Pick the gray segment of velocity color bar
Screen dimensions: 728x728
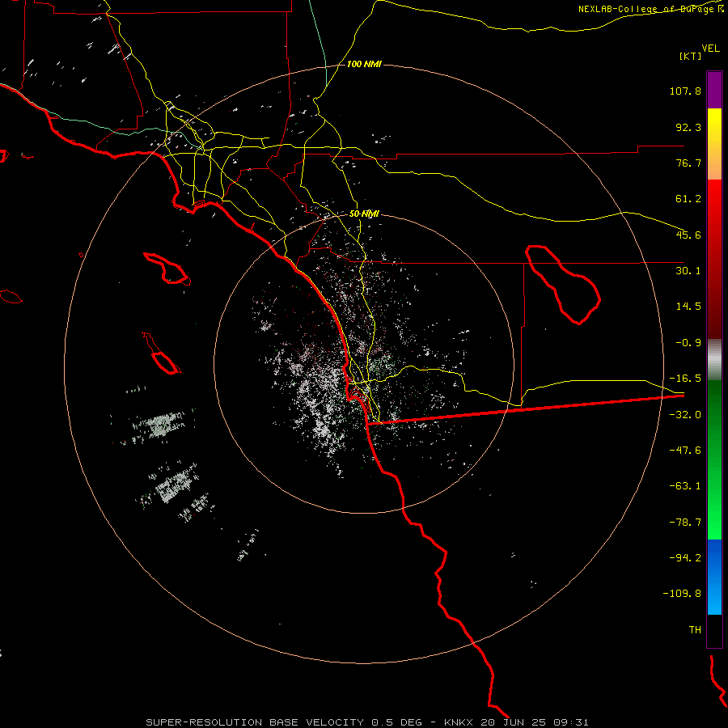click(x=714, y=359)
